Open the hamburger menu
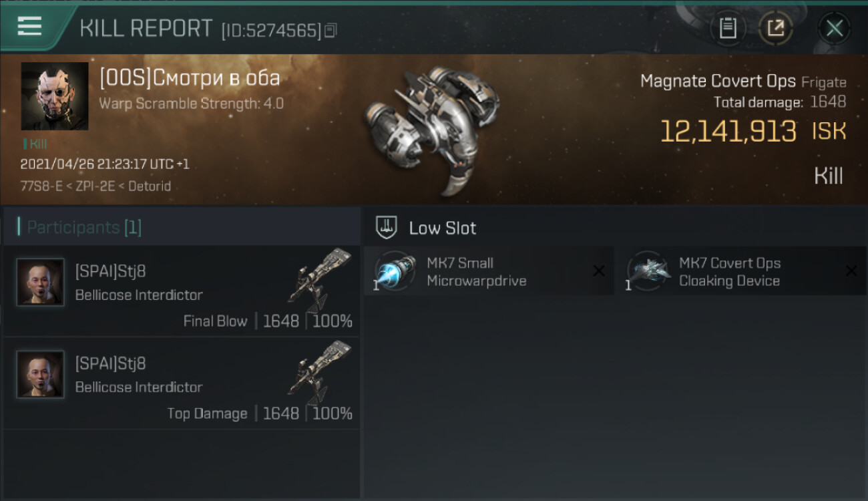Image resolution: width=868 pixels, height=501 pixels. pos(29,27)
